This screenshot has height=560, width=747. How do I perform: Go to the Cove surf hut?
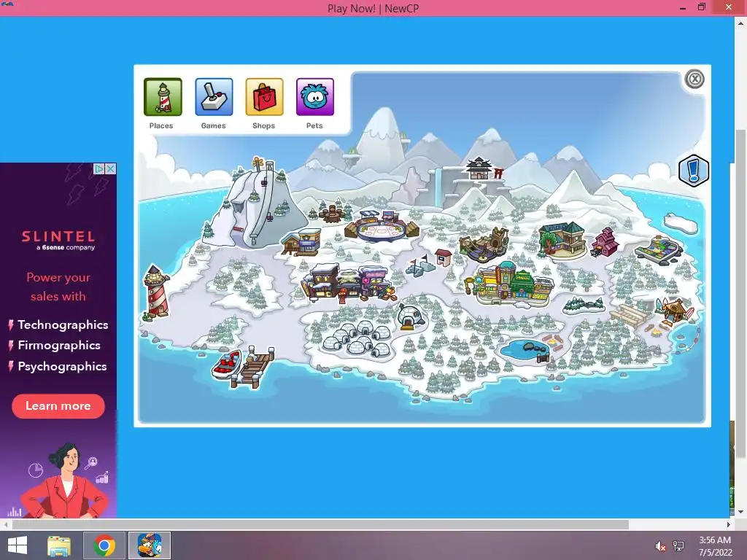point(673,312)
